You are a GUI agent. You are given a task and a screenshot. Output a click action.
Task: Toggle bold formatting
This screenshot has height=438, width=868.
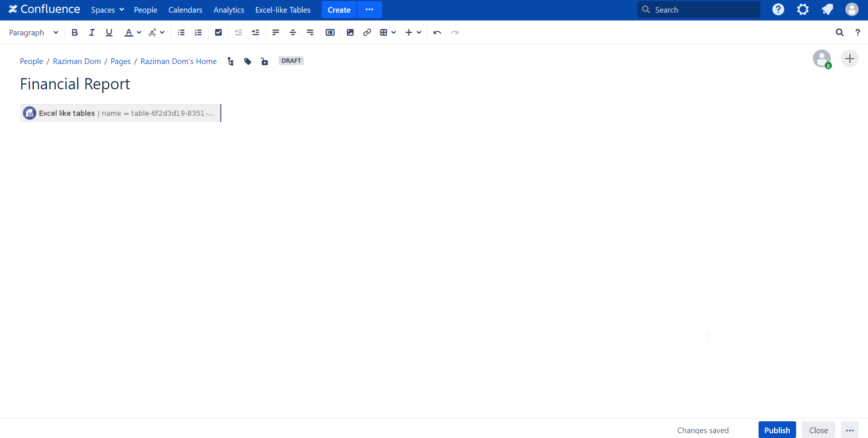tap(74, 33)
